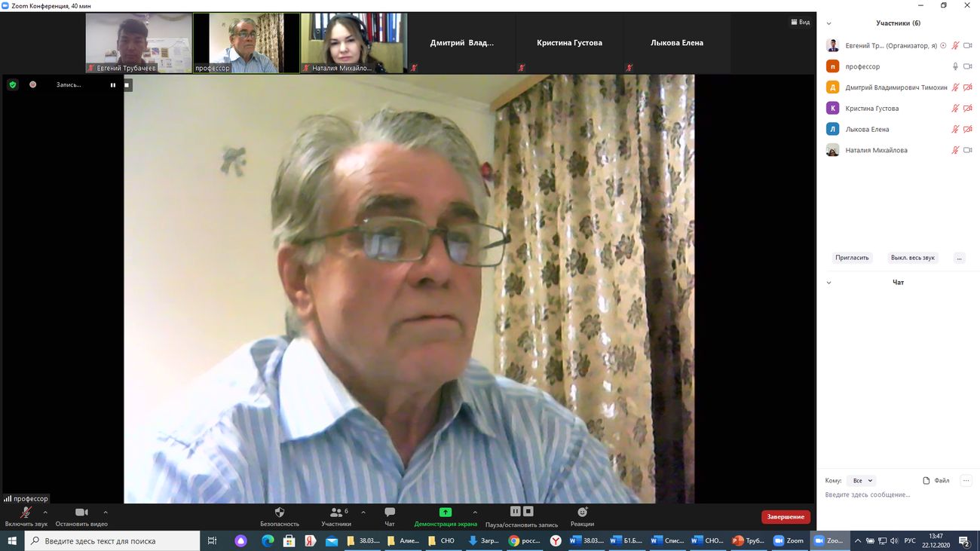Click green encryption shield icon top-left
The image size is (980, 551).
pyautogui.click(x=13, y=85)
